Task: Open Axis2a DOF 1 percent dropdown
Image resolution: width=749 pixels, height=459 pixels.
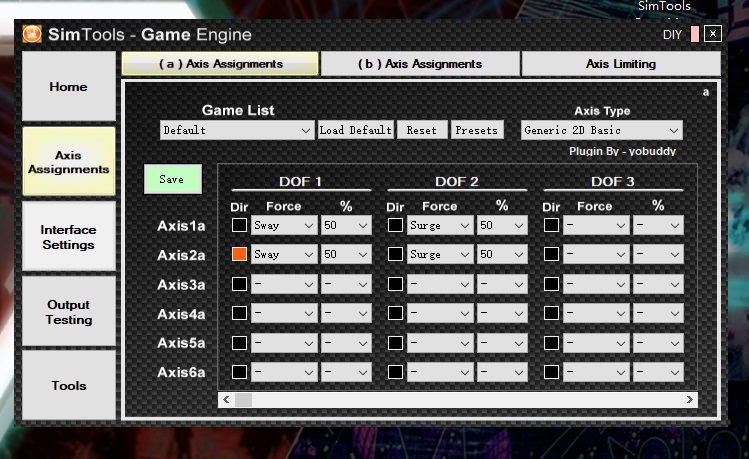Action: (346, 254)
